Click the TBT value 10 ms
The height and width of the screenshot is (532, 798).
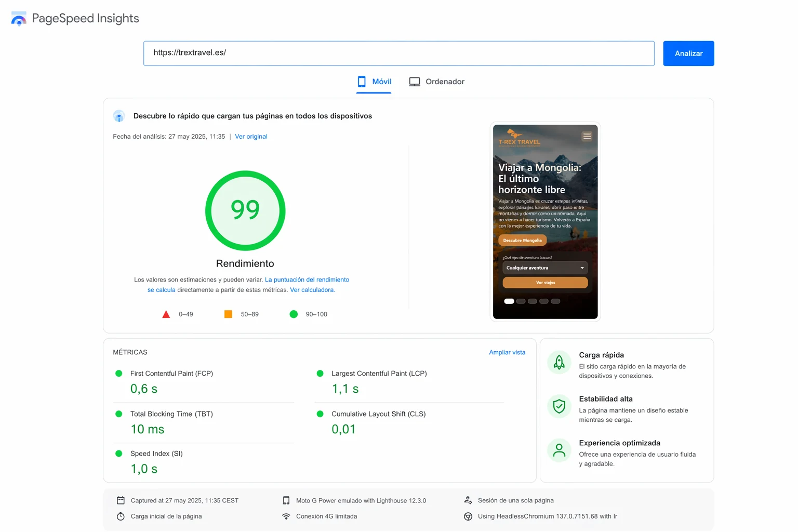pos(148,430)
